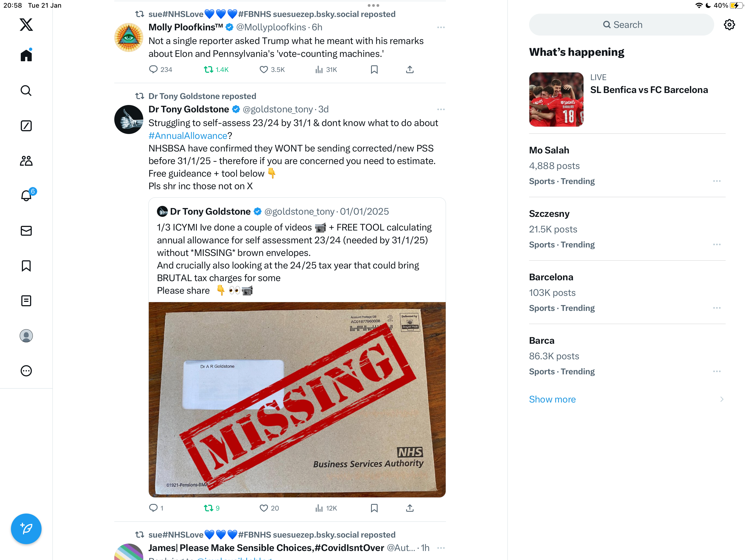The height and width of the screenshot is (560, 747).
Task: Open Lists icon in sidebar
Action: [x=26, y=301]
